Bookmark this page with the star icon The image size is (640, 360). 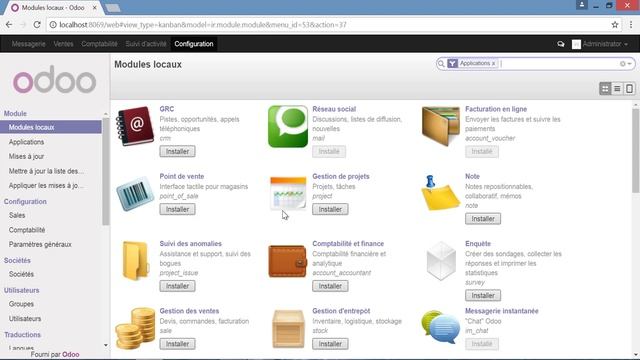[615, 25]
